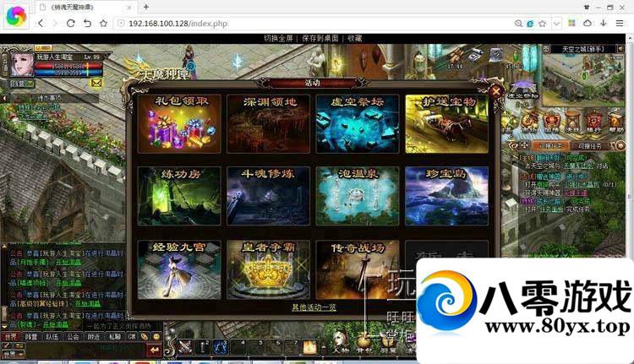The width and height of the screenshot is (634, 364).
Task: Select the 队伍 chat channel tab
Action: [x=52, y=336]
